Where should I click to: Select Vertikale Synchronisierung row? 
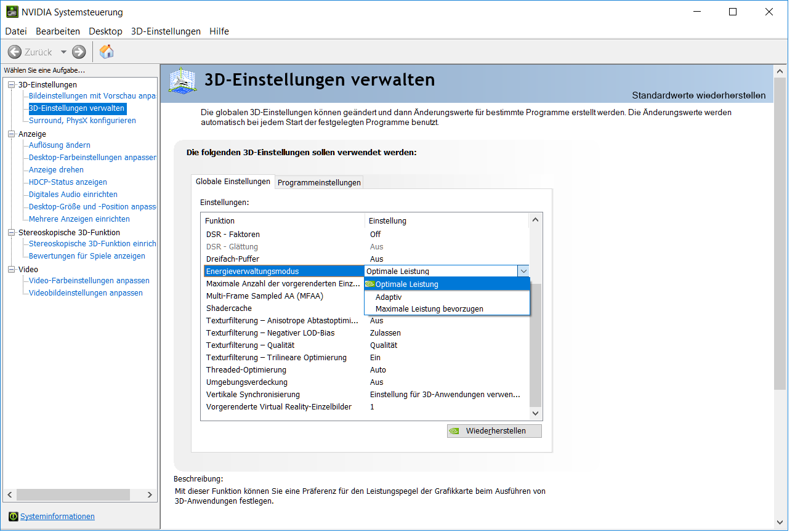click(366, 394)
